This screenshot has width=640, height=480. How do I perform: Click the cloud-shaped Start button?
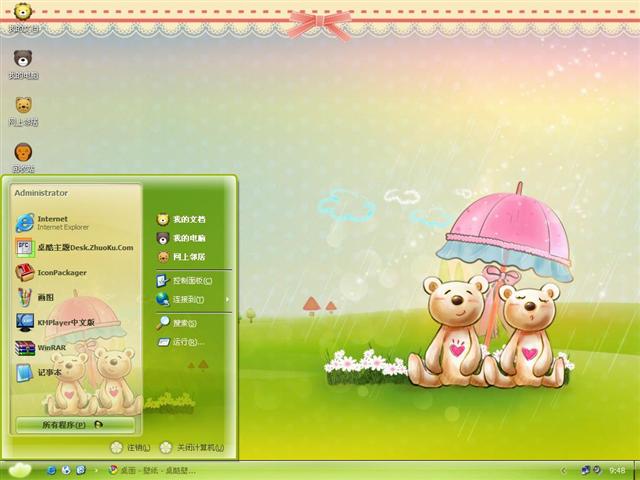[x=20, y=470]
